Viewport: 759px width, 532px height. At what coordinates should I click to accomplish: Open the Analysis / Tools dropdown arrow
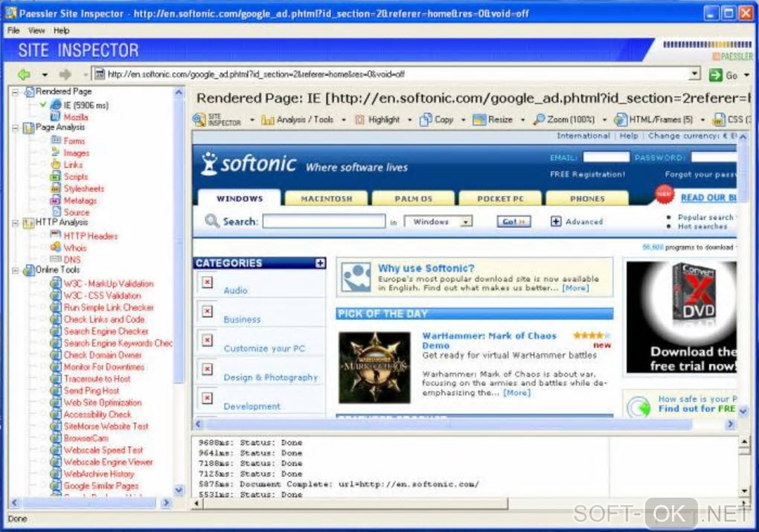344,120
